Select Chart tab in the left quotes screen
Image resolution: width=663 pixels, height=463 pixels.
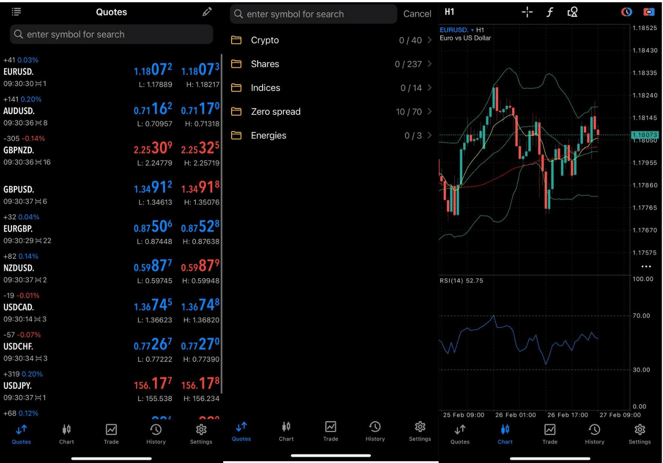pyautogui.click(x=66, y=434)
